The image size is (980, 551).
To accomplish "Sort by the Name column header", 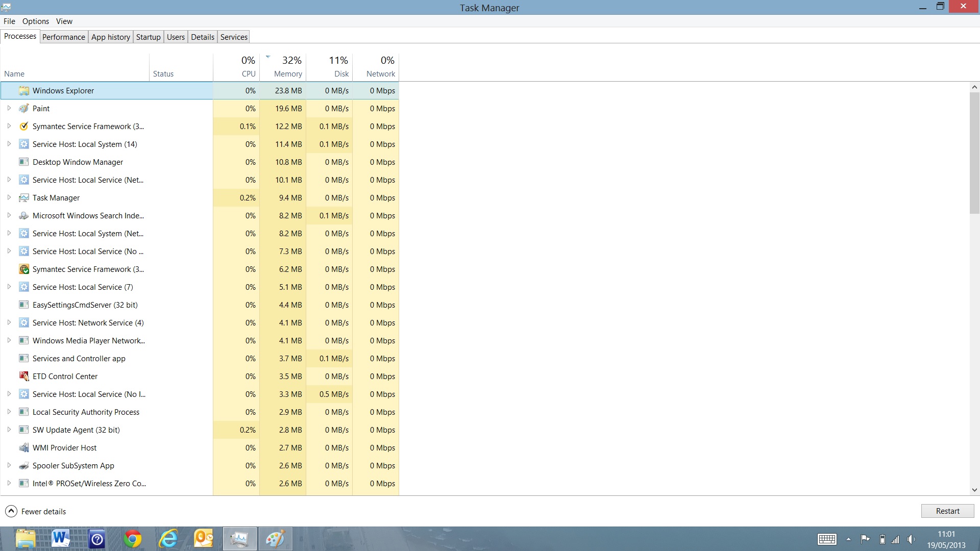I will 75,67.
